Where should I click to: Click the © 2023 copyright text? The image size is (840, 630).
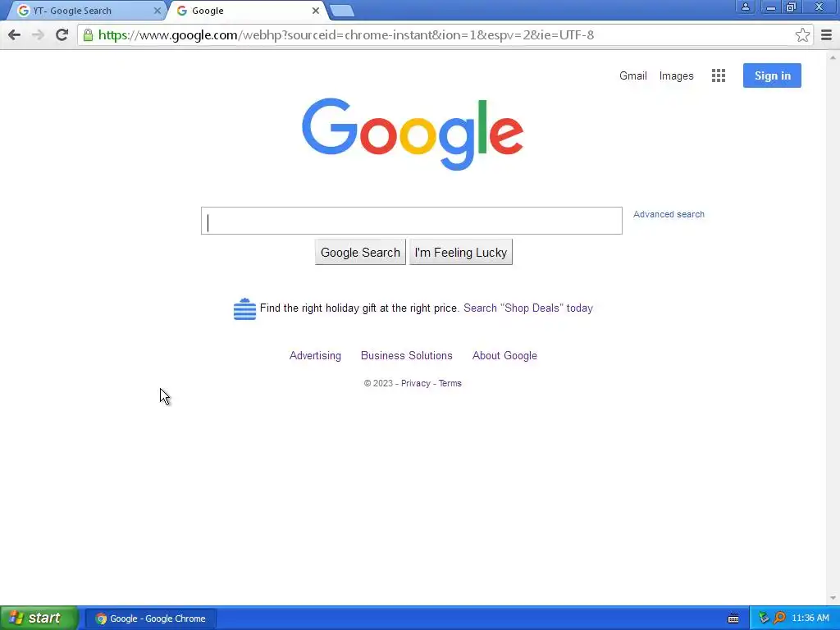coord(378,384)
